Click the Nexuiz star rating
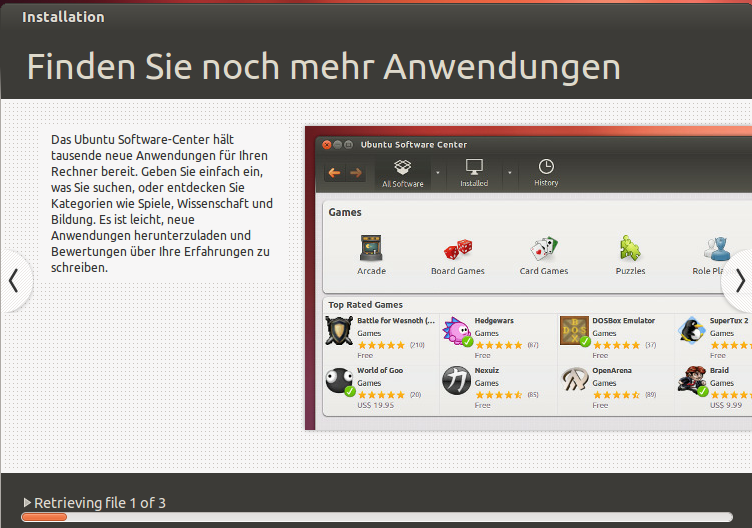The height and width of the screenshot is (528, 752). click(499, 395)
